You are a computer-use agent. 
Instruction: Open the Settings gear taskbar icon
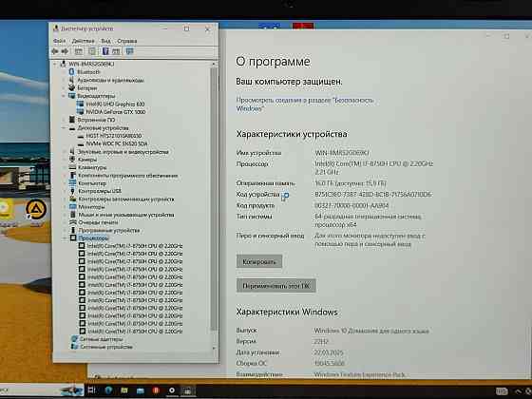172,390
